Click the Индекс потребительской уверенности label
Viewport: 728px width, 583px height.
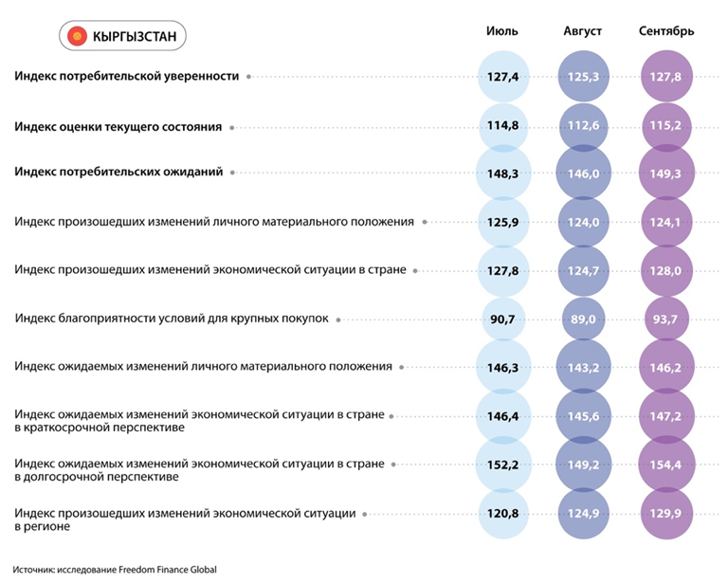tap(127, 76)
